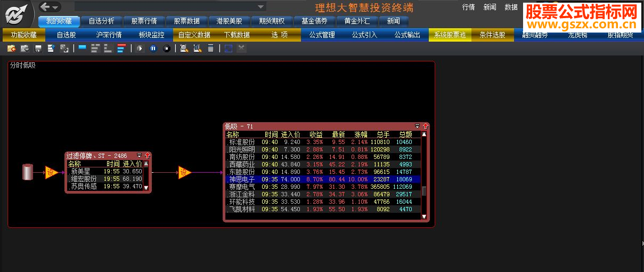Click the cylinder data source node
This screenshot has width=644, height=272.
28,172
